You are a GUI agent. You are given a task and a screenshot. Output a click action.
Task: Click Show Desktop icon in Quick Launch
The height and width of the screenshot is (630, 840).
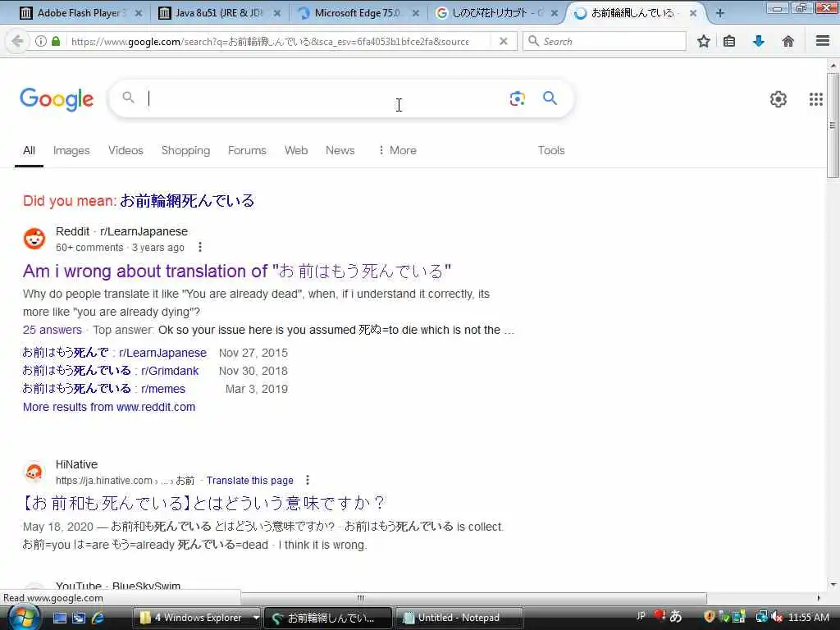[x=59, y=618]
